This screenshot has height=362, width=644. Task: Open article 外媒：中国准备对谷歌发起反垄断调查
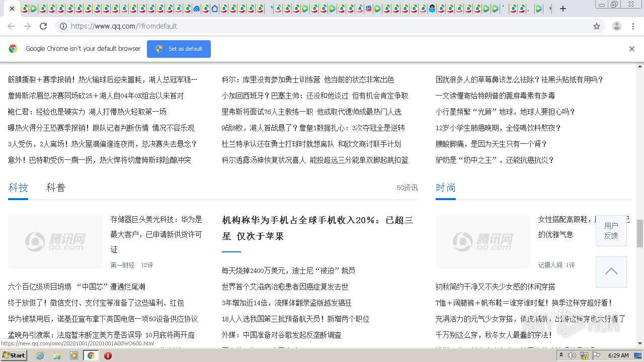pos(282,335)
